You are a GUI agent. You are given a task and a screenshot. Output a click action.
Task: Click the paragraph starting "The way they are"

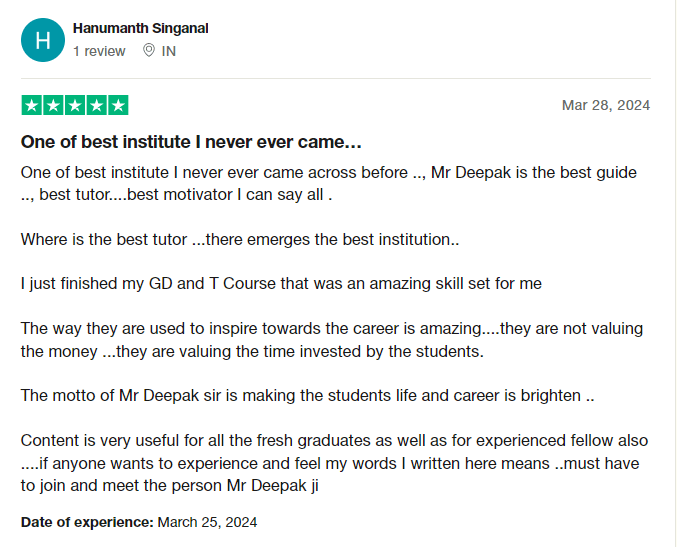click(332, 339)
